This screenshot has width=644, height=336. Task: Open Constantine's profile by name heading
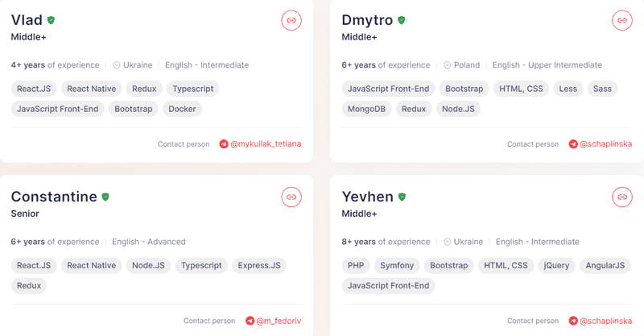click(x=54, y=197)
